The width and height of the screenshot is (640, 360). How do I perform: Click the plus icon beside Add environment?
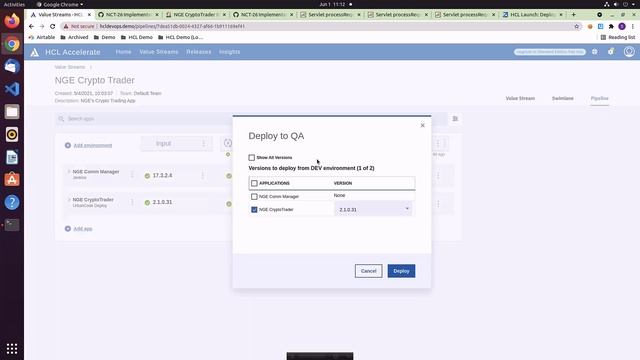click(x=68, y=145)
